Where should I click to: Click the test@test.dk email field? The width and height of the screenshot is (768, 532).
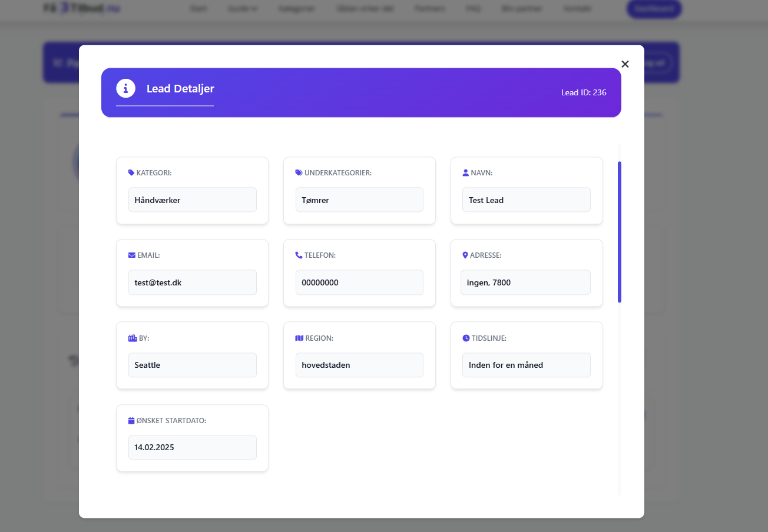pos(192,282)
